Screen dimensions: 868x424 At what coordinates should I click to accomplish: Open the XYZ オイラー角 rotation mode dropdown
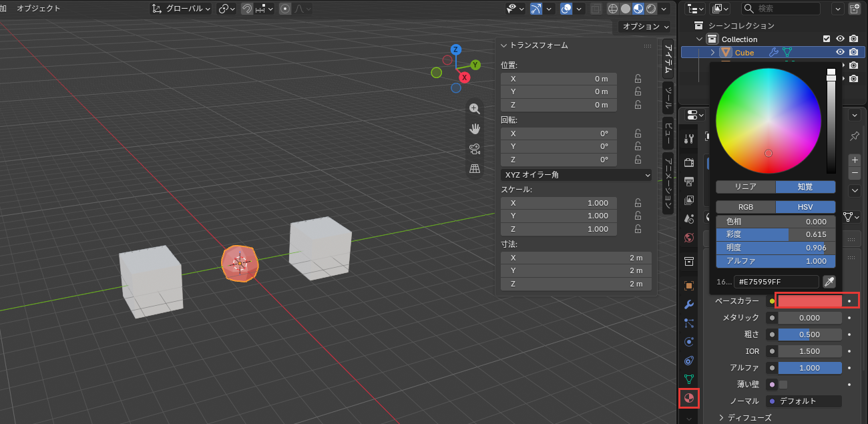pyautogui.click(x=576, y=175)
